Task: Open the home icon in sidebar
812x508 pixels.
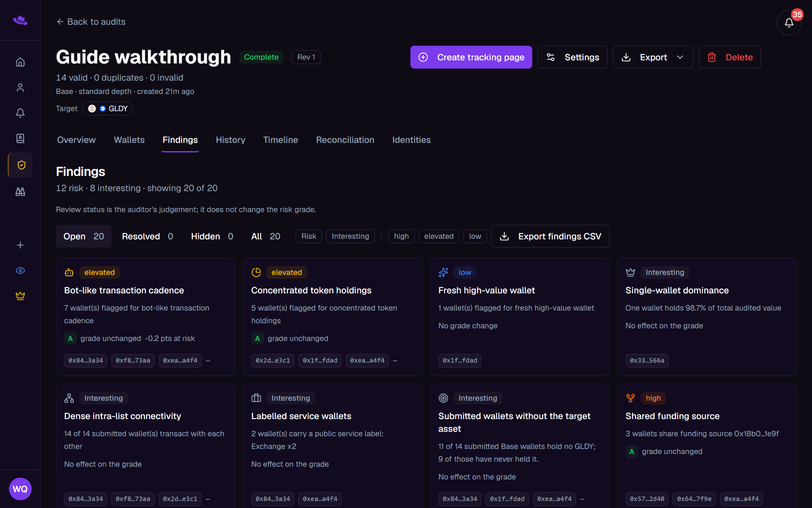Action: coord(20,62)
